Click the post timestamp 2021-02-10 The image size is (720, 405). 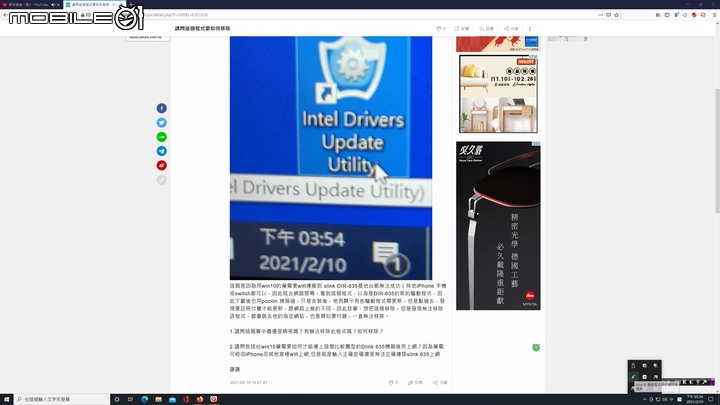248,382
